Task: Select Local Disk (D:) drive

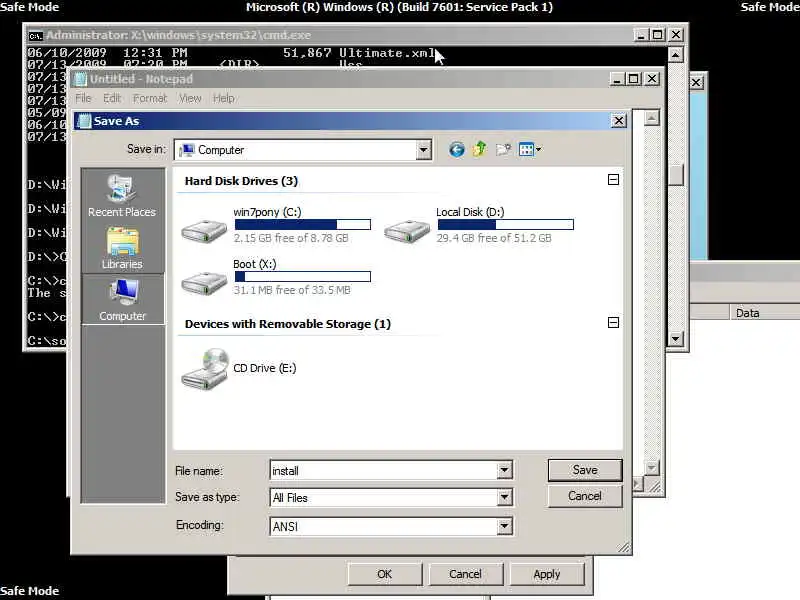Action: click(479, 225)
